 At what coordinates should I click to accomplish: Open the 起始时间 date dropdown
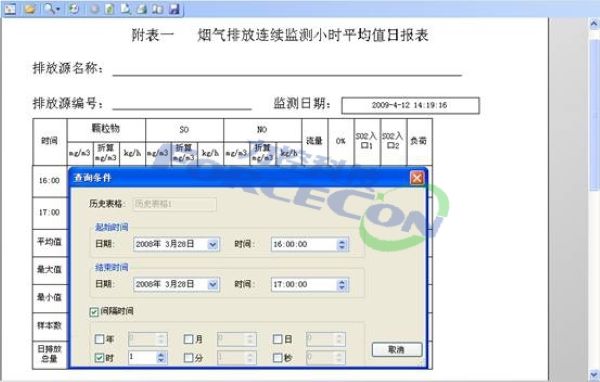[x=213, y=244]
